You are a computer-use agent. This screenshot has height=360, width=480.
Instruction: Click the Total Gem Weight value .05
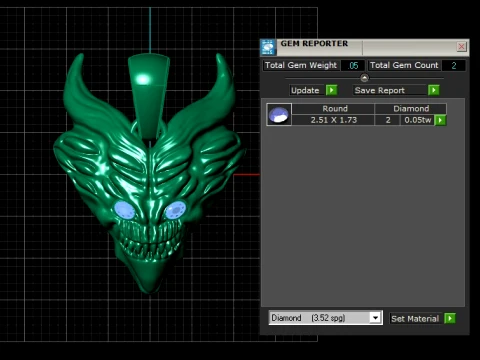353,66
